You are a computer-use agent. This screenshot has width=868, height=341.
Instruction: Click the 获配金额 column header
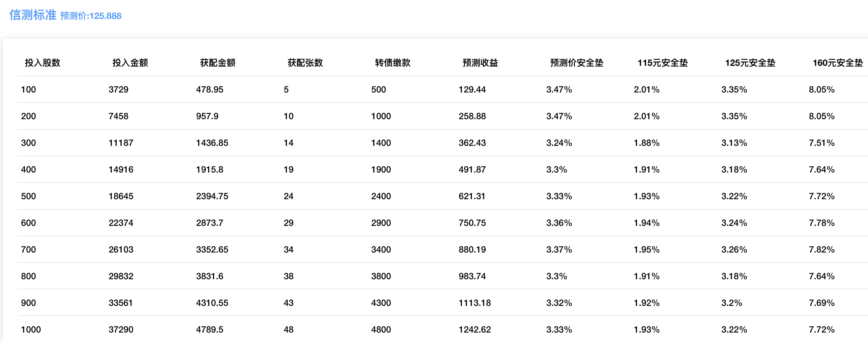coord(218,63)
